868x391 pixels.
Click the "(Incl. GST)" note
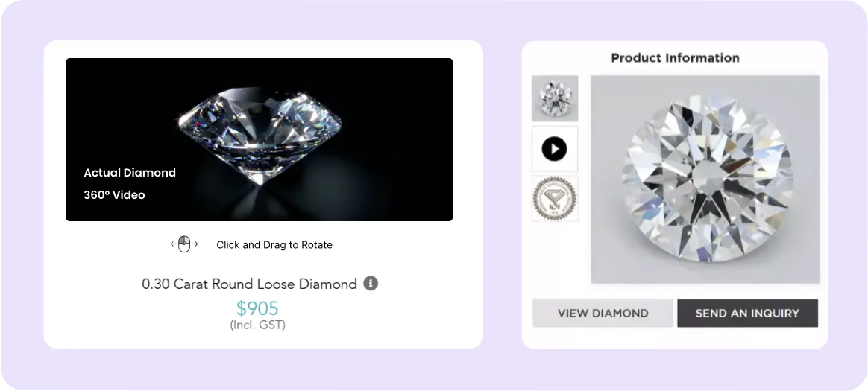pyautogui.click(x=257, y=325)
